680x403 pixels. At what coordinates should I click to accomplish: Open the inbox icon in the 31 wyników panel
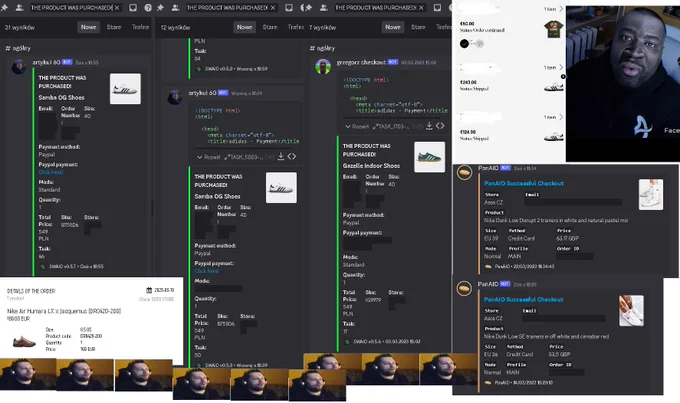133,7
